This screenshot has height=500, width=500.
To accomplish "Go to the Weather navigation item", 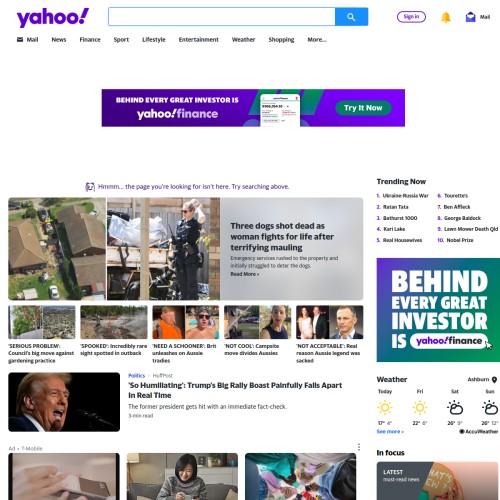I will pos(243,40).
